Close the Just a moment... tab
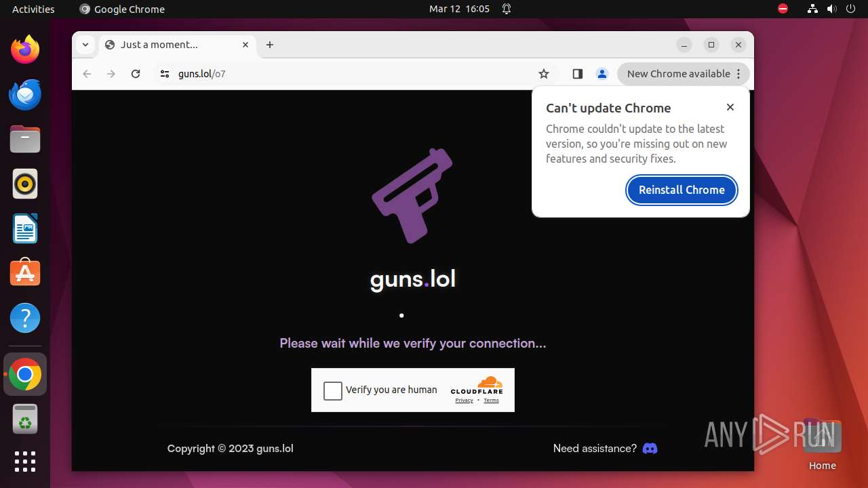Screen dimensions: 868x488 coord(245,45)
